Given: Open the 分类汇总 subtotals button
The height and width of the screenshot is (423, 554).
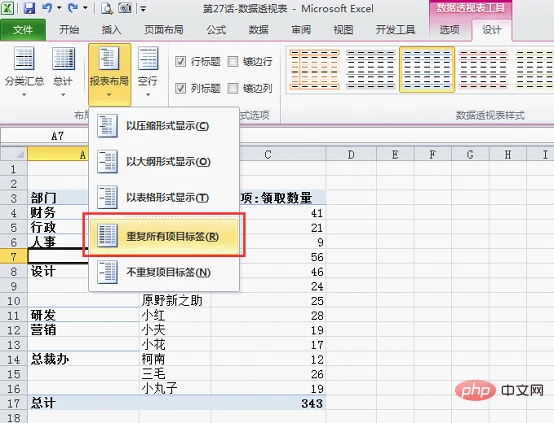Looking at the screenshot, I should pyautogui.click(x=24, y=72).
